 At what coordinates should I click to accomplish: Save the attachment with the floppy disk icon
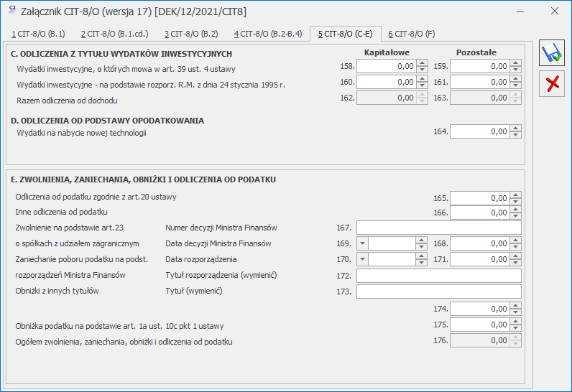pyautogui.click(x=552, y=53)
